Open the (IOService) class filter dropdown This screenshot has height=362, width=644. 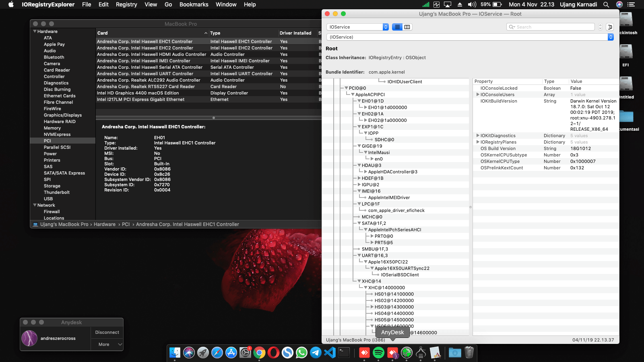[470, 37]
